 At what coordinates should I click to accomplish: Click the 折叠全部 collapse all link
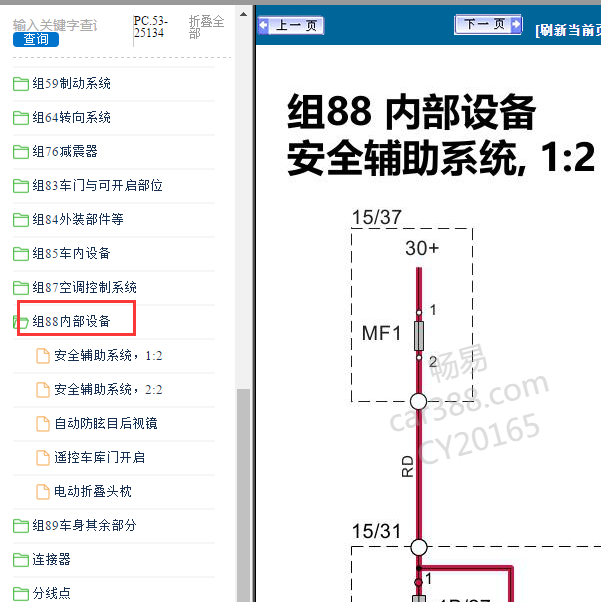click(x=206, y=27)
